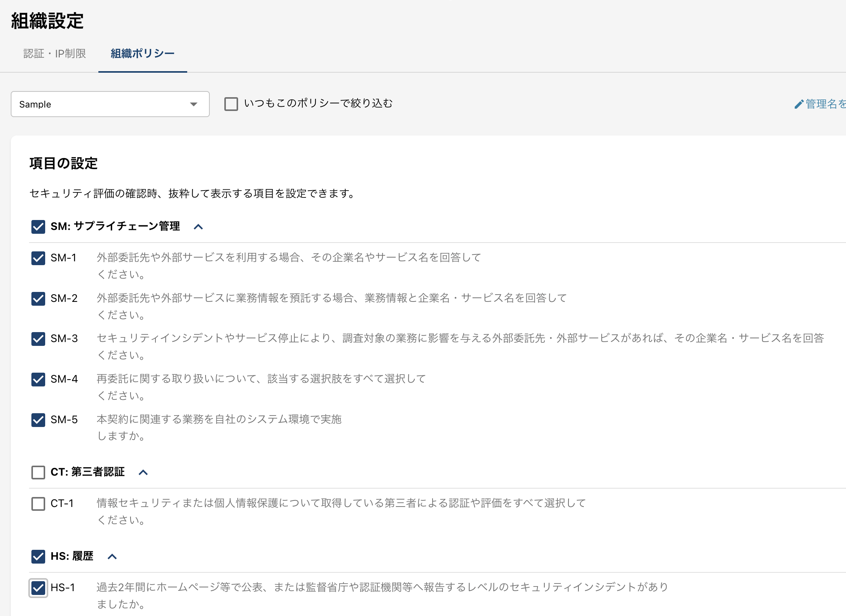The image size is (846, 616).
Task: Click the pencil edit icon for 管理名
Action: click(799, 104)
